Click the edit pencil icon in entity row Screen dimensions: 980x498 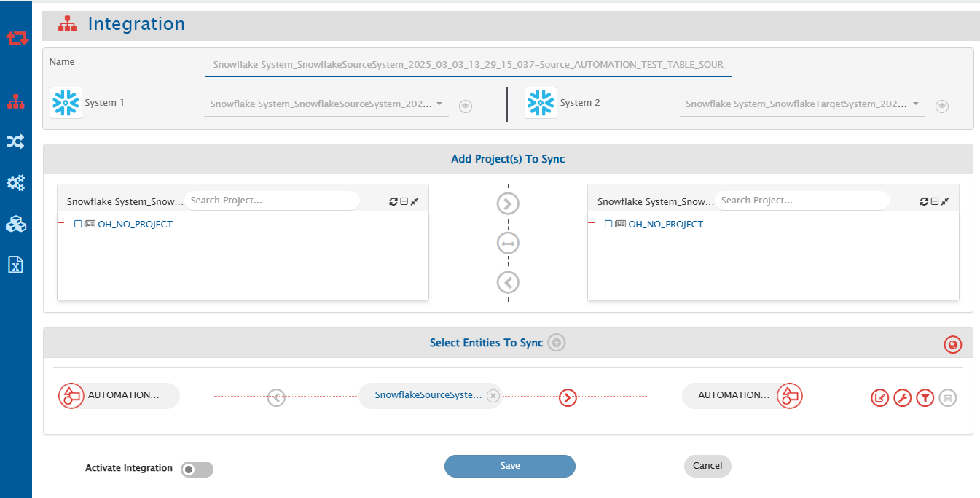coord(879,398)
